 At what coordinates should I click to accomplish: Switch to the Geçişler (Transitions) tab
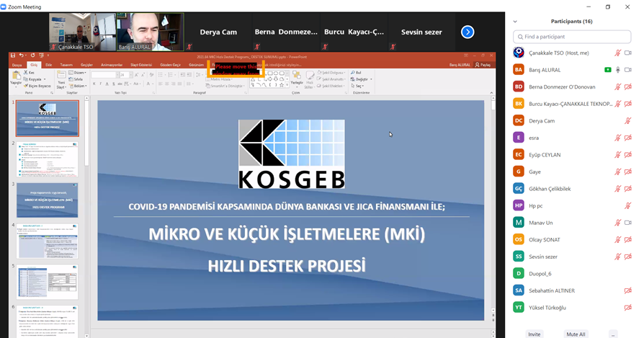pos(86,65)
